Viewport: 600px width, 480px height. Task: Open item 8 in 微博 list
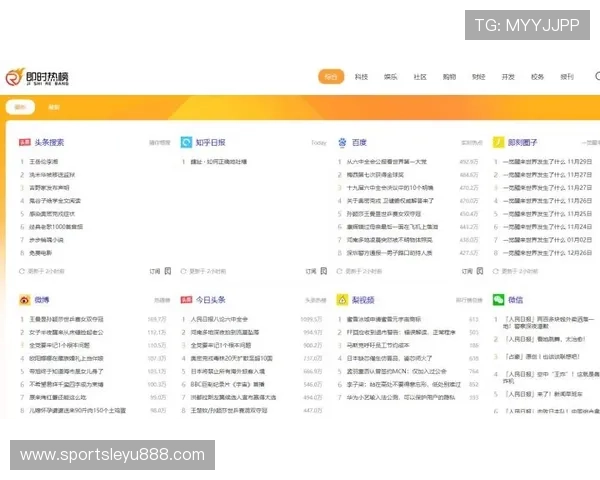click(x=78, y=410)
